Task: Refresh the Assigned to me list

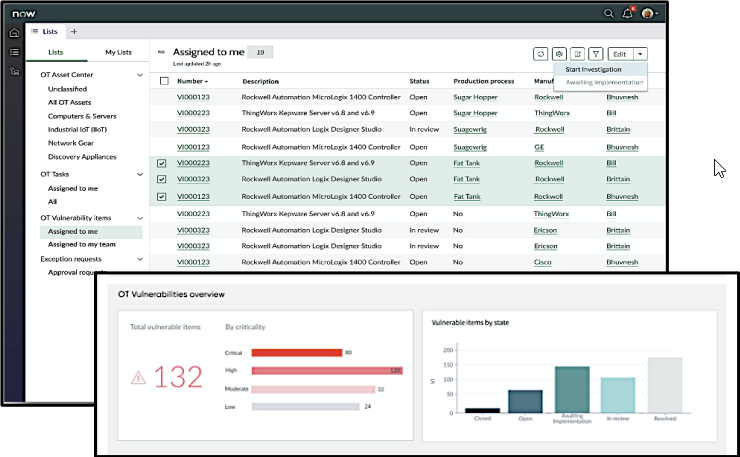Action: tap(540, 54)
